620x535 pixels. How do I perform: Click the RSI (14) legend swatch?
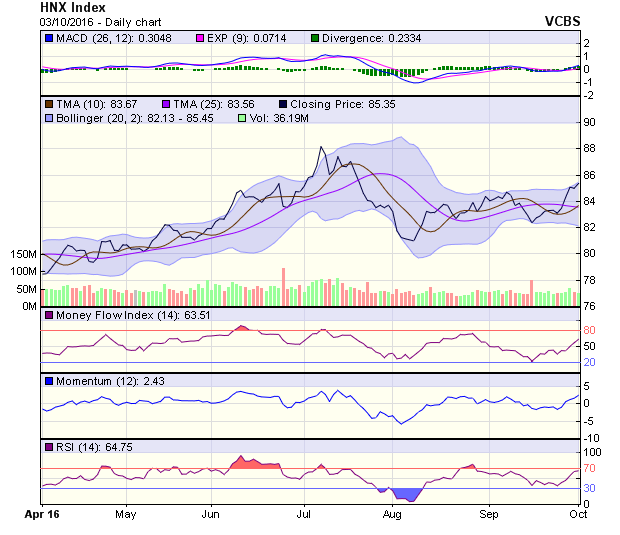49,447
